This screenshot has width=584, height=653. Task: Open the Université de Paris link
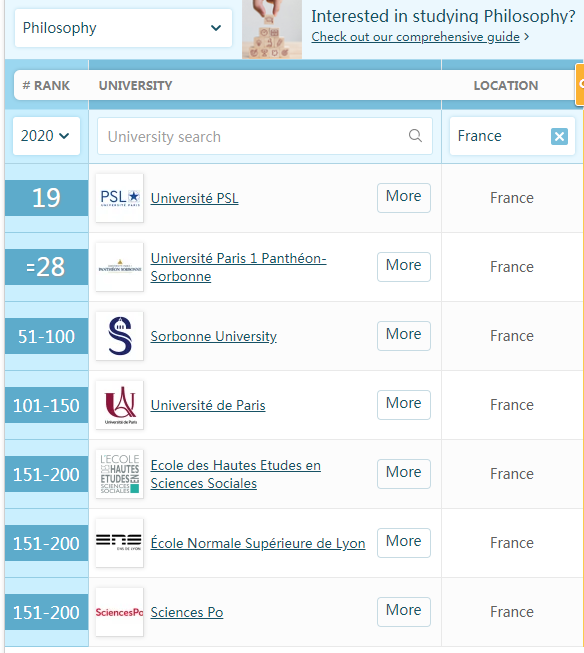208,405
